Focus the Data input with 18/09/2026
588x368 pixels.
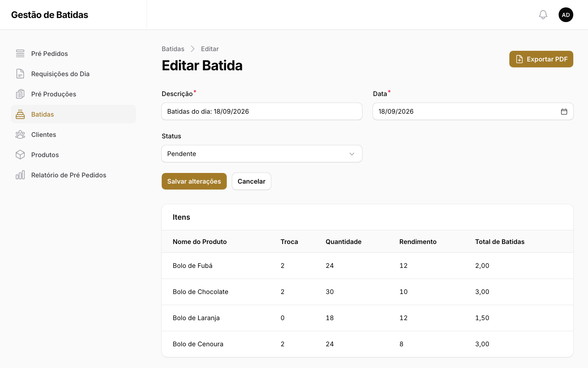point(473,112)
